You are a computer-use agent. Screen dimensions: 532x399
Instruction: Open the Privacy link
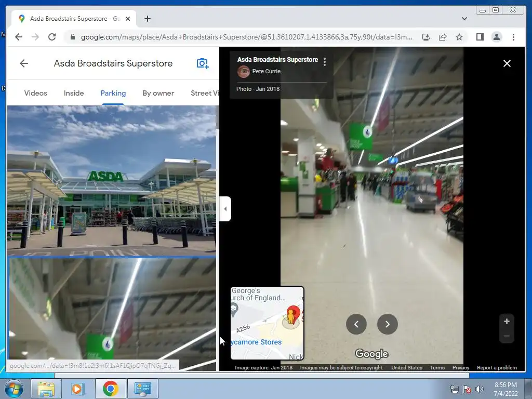(x=460, y=367)
